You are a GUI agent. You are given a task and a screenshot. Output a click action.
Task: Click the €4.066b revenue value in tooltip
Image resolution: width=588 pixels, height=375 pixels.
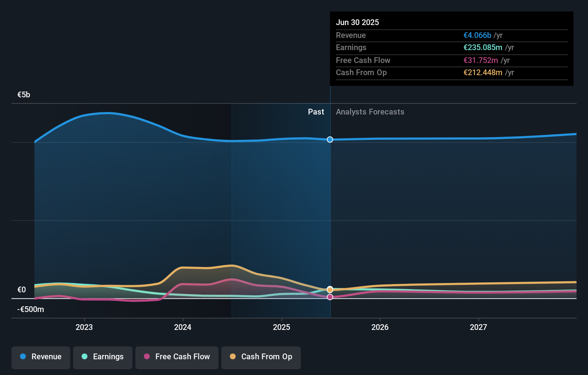click(477, 35)
